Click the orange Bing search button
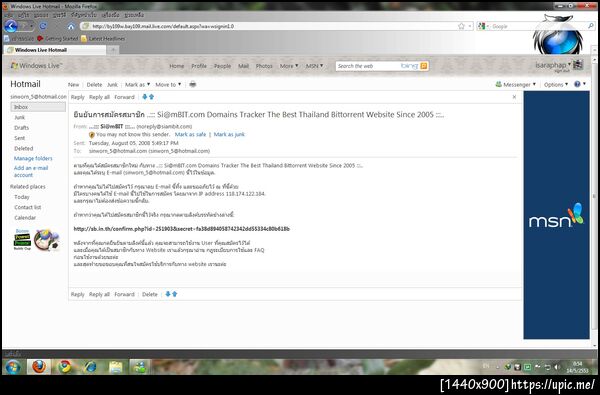The height and width of the screenshot is (395, 600). point(424,66)
